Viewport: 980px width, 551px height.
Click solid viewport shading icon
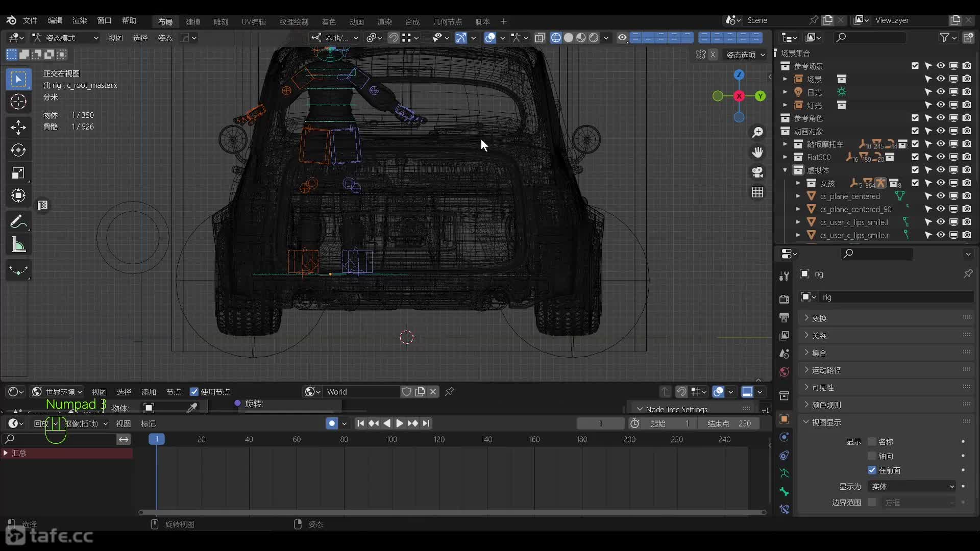[569, 38]
